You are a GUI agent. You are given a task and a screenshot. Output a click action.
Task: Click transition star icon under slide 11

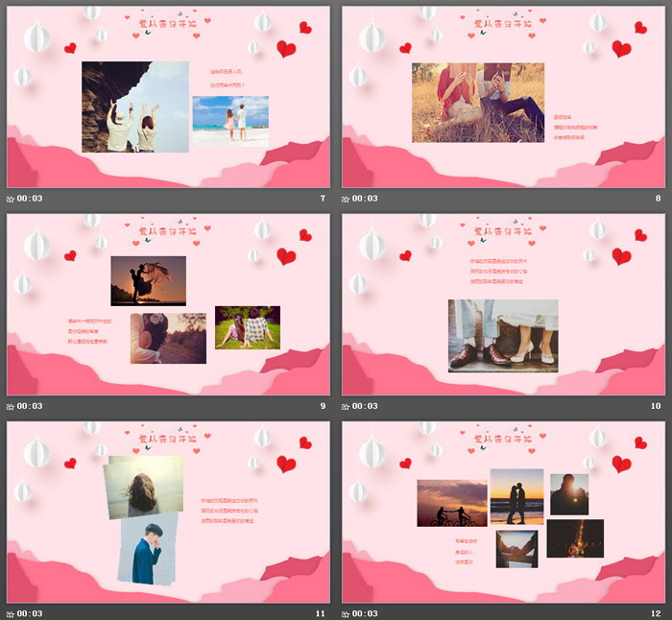tap(11, 613)
